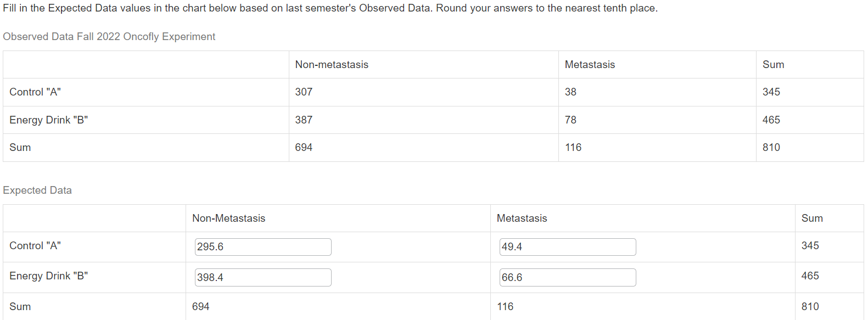Click the Metastasis header in the Expected table
868x320 pixels.
(522, 218)
